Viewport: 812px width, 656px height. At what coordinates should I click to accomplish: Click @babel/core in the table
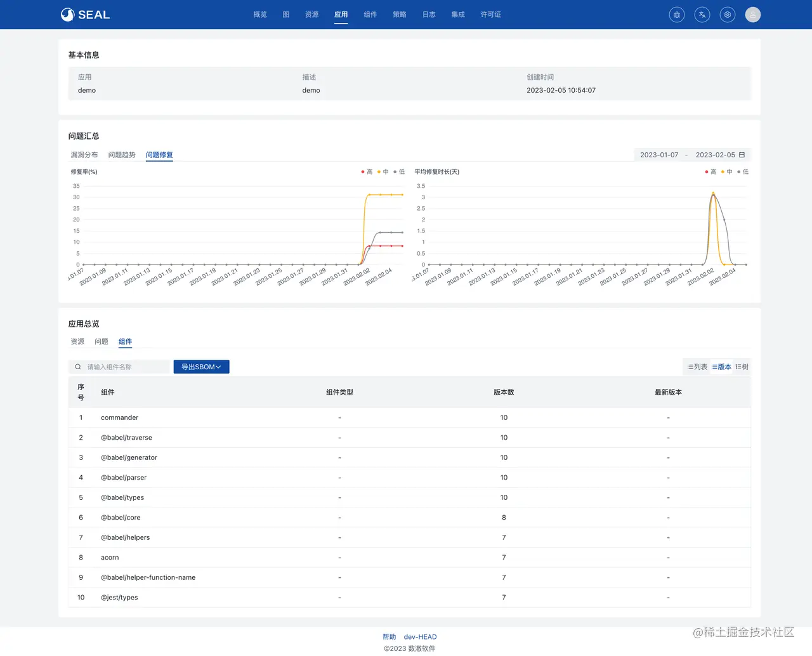tap(121, 518)
